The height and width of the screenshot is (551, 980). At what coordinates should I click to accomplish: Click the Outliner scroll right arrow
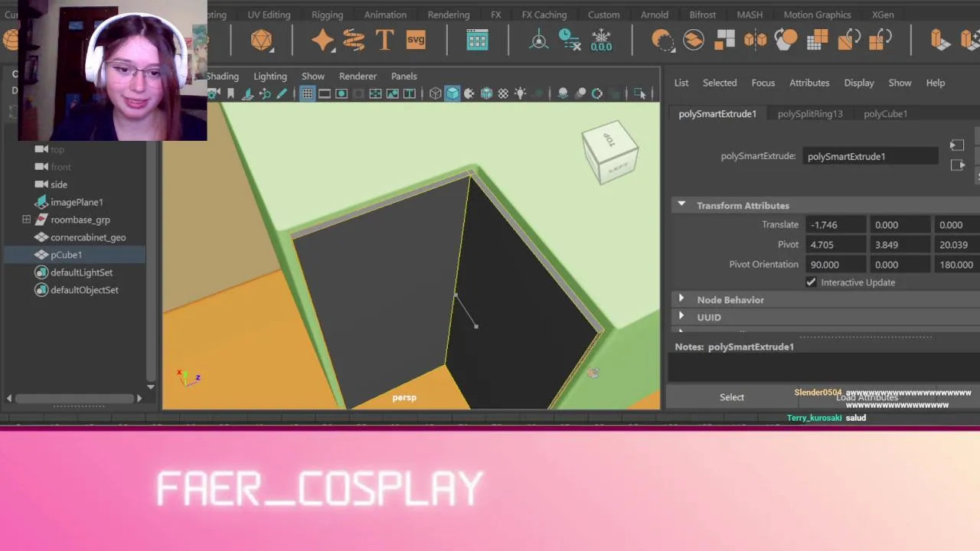tap(139, 398)
